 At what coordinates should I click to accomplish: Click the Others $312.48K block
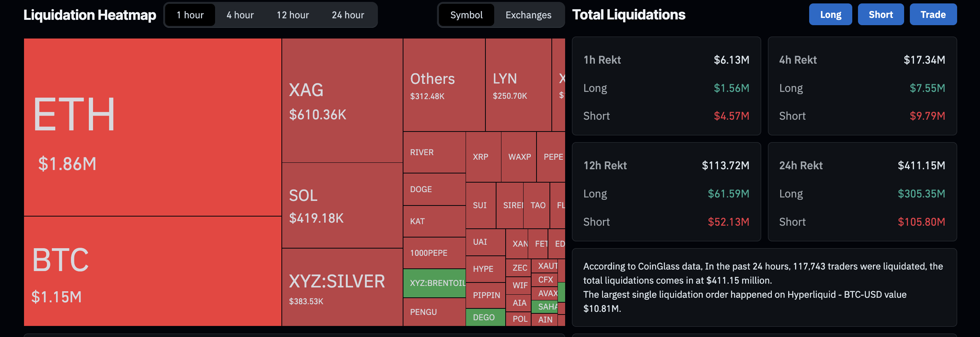click(x=444, y=85)
